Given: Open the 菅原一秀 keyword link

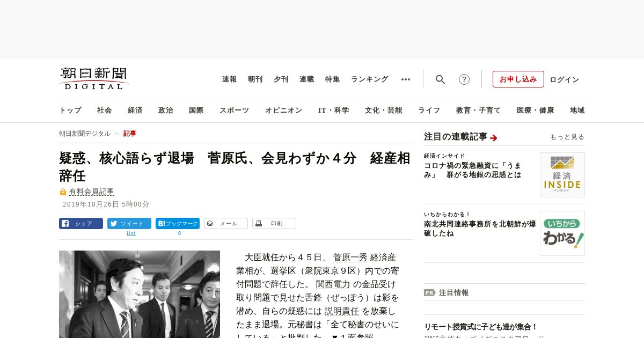Looking at the screenshot, I should tap(350, 258).
